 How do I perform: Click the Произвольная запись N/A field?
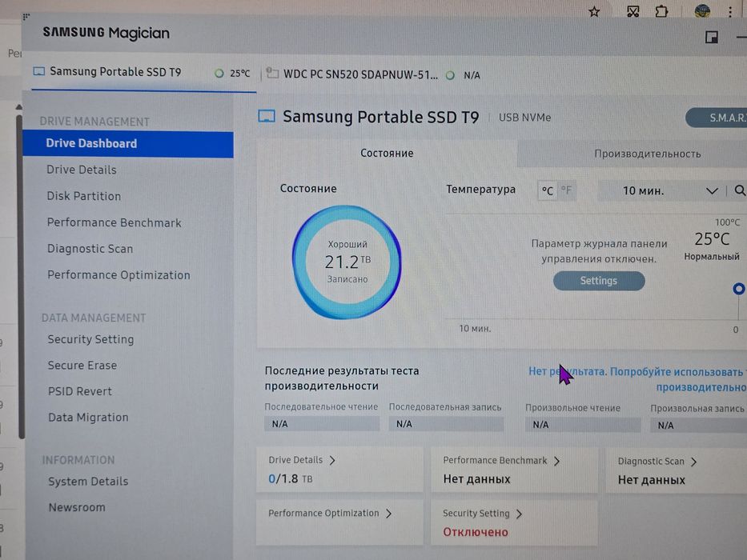click(x=698, y=426)
